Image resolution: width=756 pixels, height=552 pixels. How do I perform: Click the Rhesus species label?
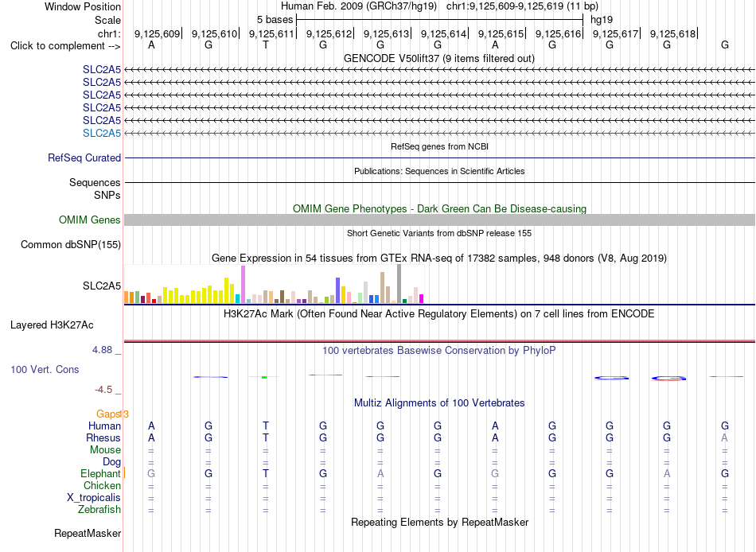pyautogui.click(x=103, y=438)
